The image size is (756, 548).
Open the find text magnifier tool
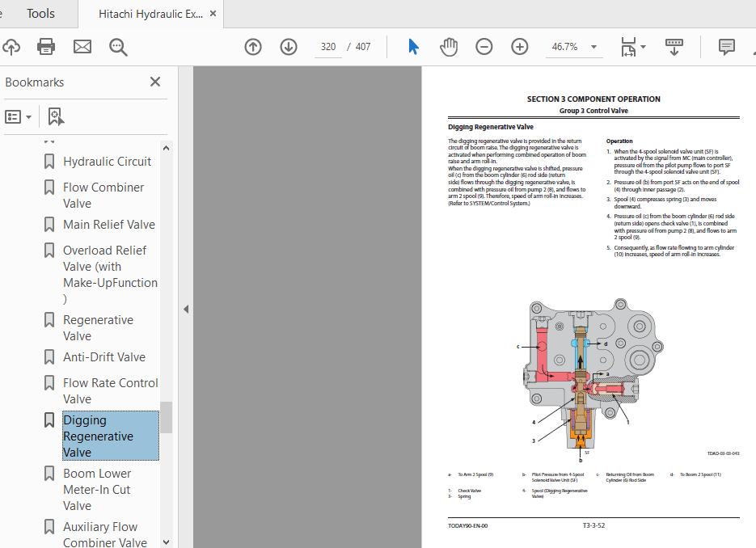(118, 47)
